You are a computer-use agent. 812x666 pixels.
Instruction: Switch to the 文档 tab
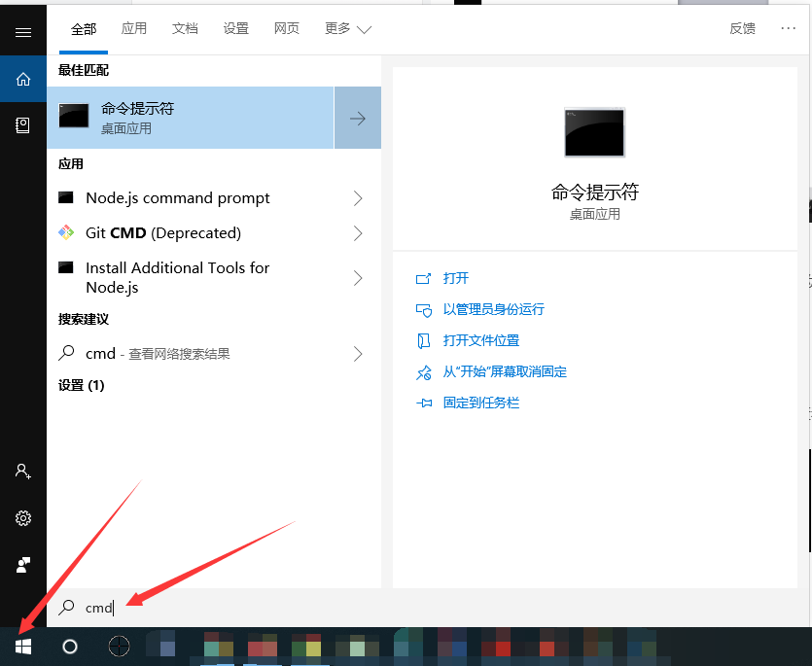coord(185,28)
